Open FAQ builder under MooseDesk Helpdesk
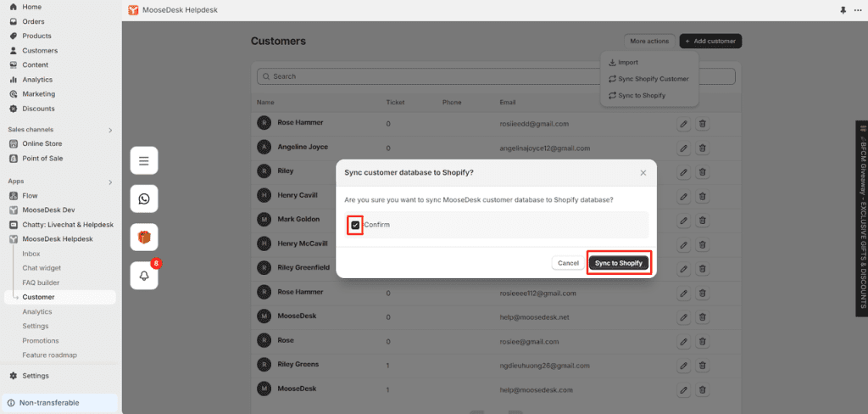Image resolution: width=868 pixels, height=414 pixels. [41, 283]
